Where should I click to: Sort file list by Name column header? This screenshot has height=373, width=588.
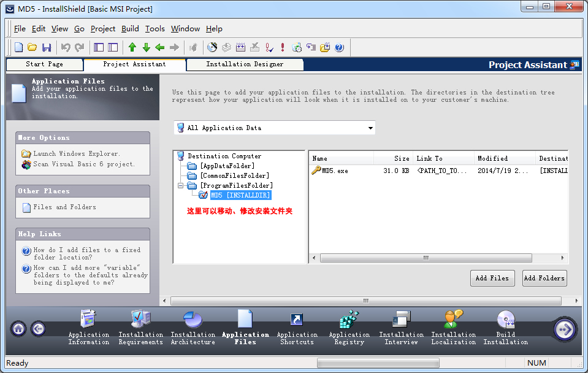click(x=342, y=159)
